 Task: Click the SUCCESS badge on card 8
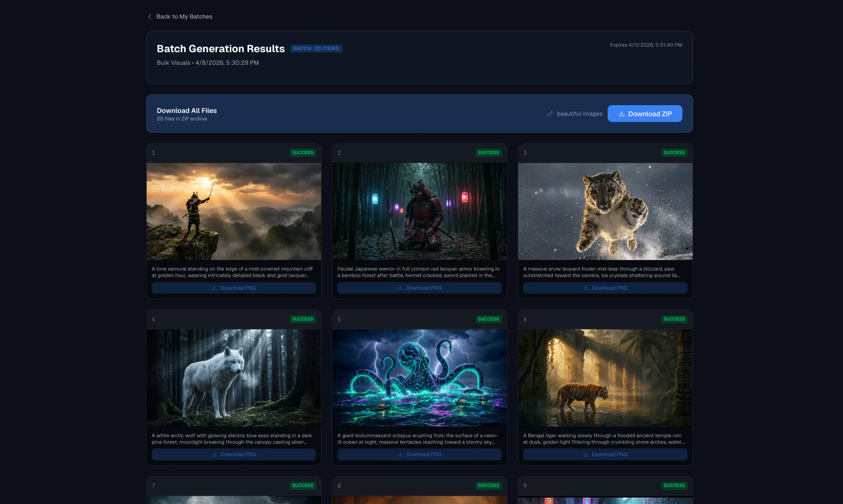[488, 485]
